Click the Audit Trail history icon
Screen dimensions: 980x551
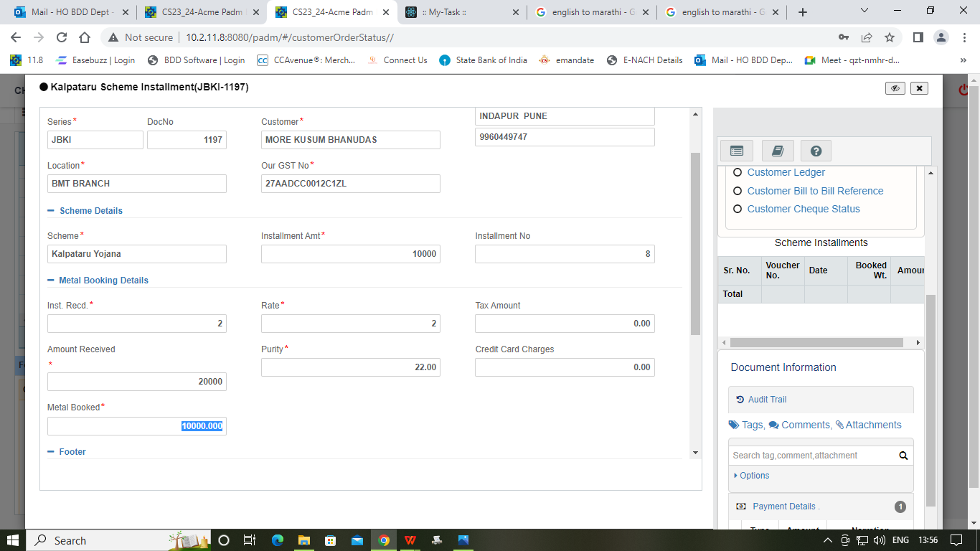[x=740, y=400]
